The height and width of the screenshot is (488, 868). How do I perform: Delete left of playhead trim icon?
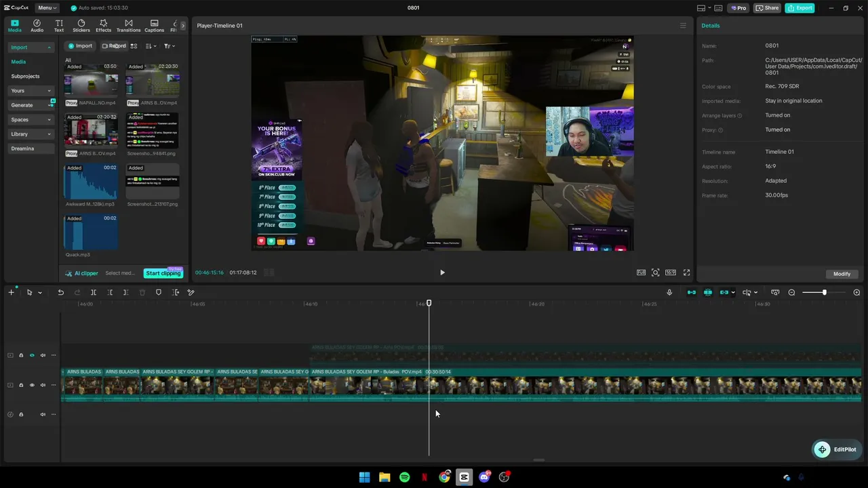tap(110, 293)
